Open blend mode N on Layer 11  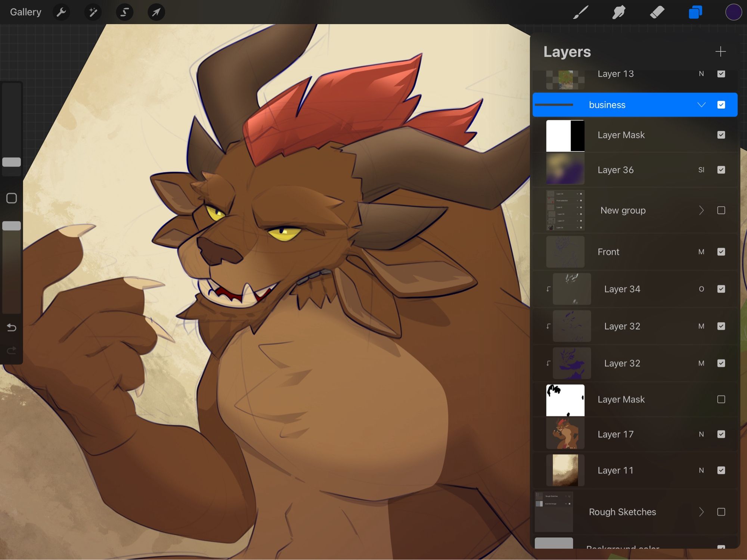pyautogui.click(x=701, y=470)
